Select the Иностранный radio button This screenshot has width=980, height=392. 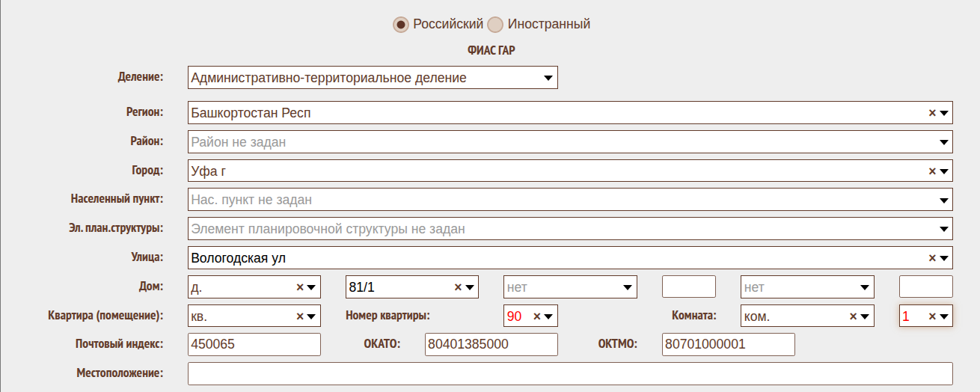click(495, 25)
